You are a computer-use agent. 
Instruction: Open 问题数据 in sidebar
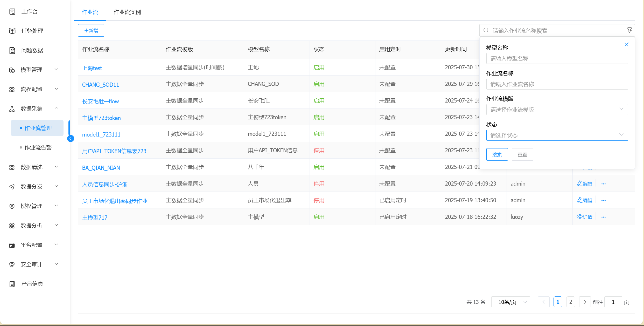[32, 50]
